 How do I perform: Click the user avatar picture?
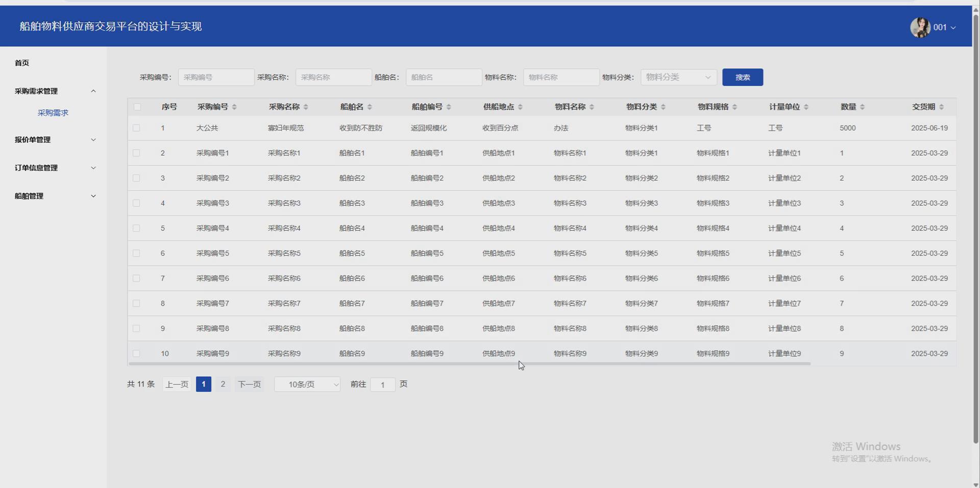point(920,27)
